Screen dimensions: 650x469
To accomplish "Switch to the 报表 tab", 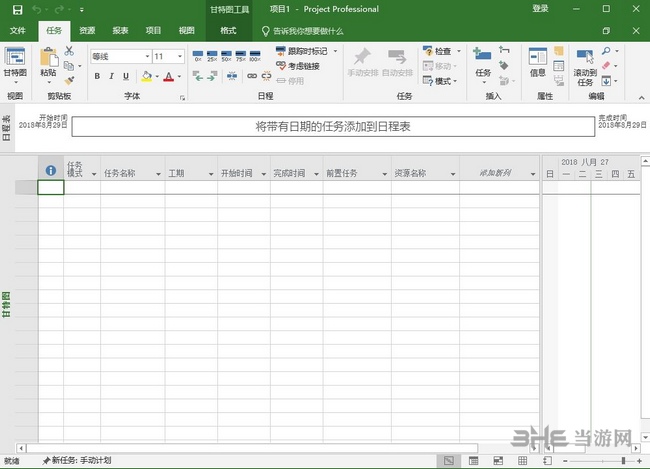I will point(120,30).
